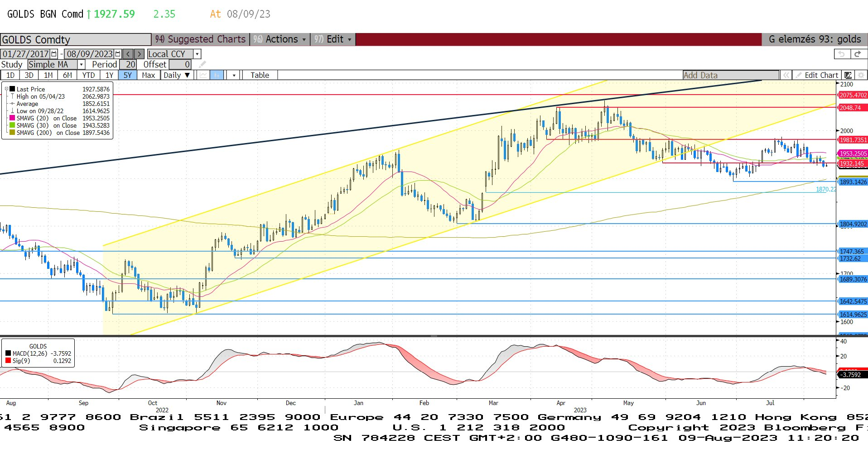Image resolution: width=868 pixels, height=463 pixels.
Task: Select the 3D time range
Action: (29, 75)
